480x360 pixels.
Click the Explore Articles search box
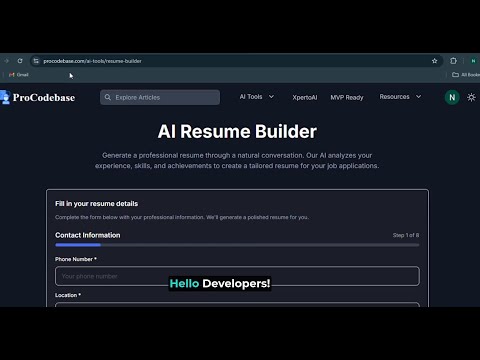click(160, 97)
